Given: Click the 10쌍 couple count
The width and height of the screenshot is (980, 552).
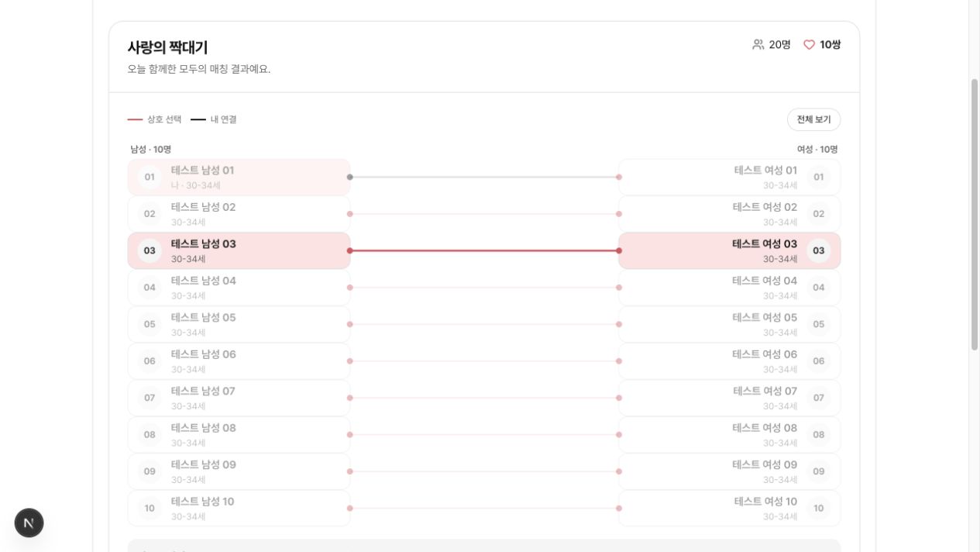Looking at the screenshot, I should point(830,45).
